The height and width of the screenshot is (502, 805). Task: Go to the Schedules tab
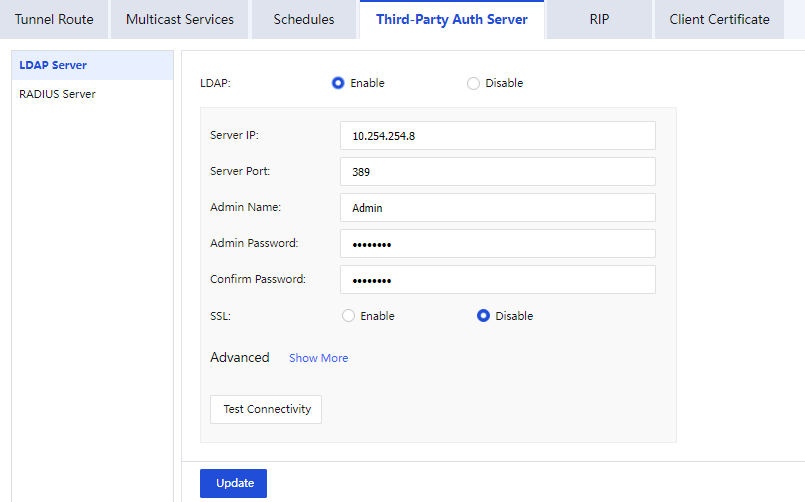pyautogui.click(x=304, y=19)
